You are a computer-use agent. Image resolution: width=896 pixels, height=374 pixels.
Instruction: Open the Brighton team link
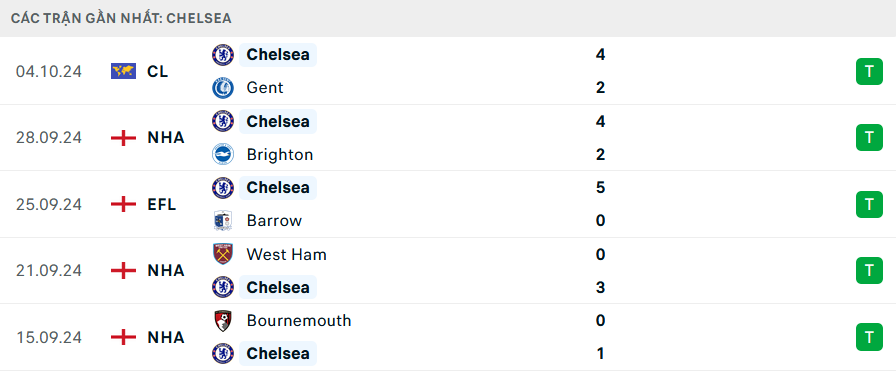tap(279, 155)
